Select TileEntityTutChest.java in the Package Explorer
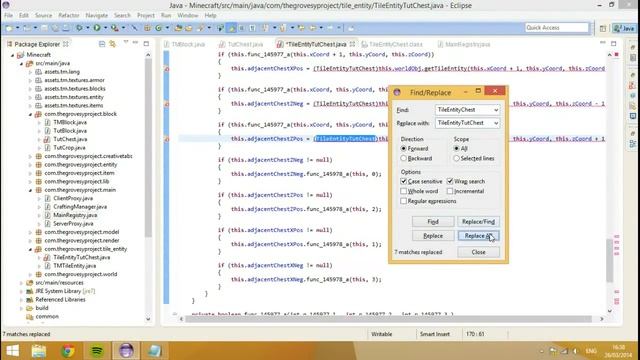640x360 pixels. tap(81, 258)
